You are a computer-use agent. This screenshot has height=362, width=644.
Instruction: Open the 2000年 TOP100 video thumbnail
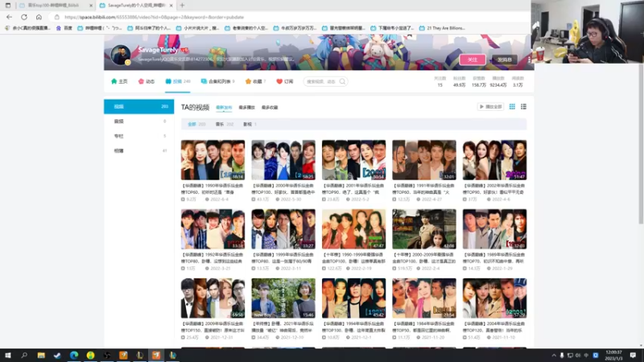[283, 160]
